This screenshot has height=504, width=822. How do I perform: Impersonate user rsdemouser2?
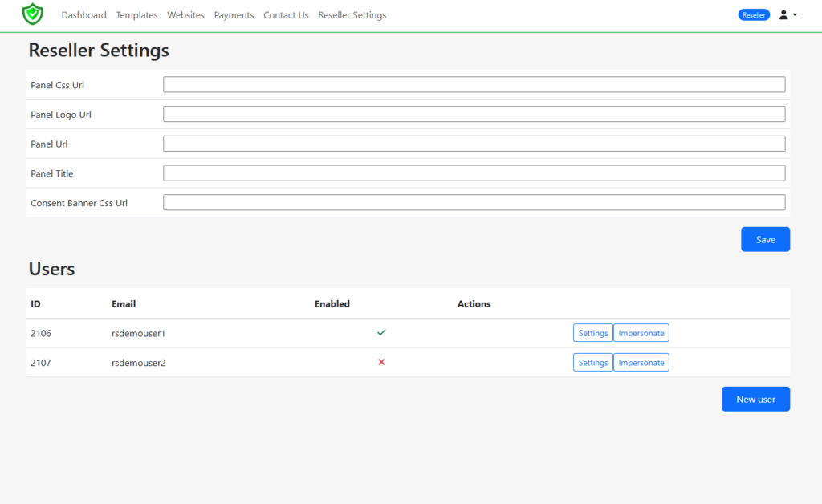click(641, 363)
